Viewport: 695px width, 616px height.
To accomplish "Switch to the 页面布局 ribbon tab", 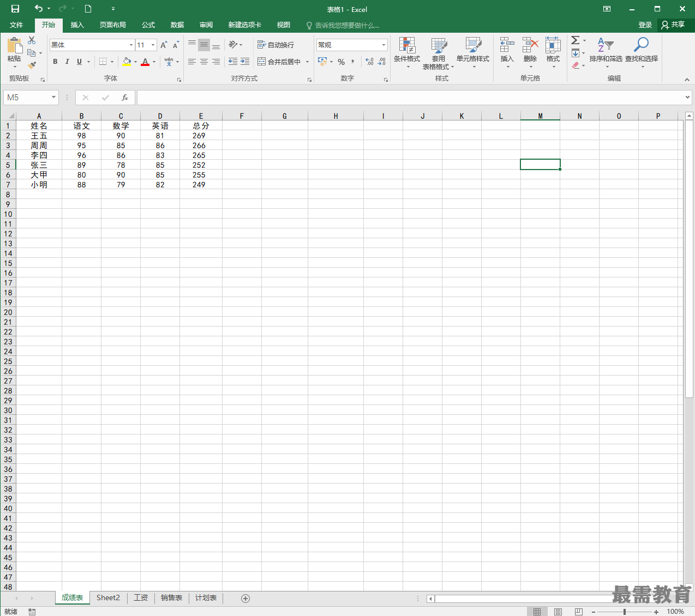I will point(113,25).
